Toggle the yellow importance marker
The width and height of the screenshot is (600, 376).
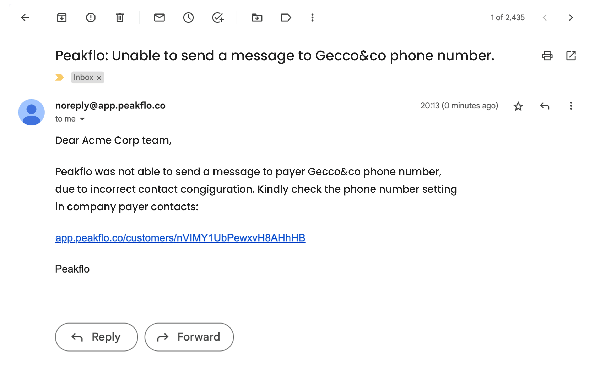[59, 78]
